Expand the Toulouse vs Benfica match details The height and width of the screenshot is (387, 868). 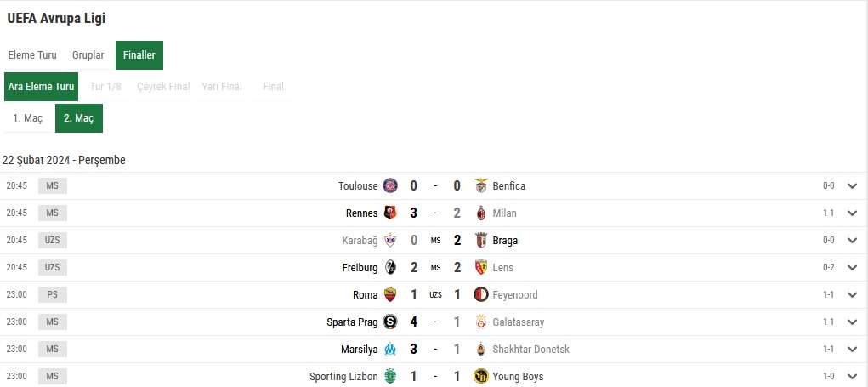tap(852, 186)
